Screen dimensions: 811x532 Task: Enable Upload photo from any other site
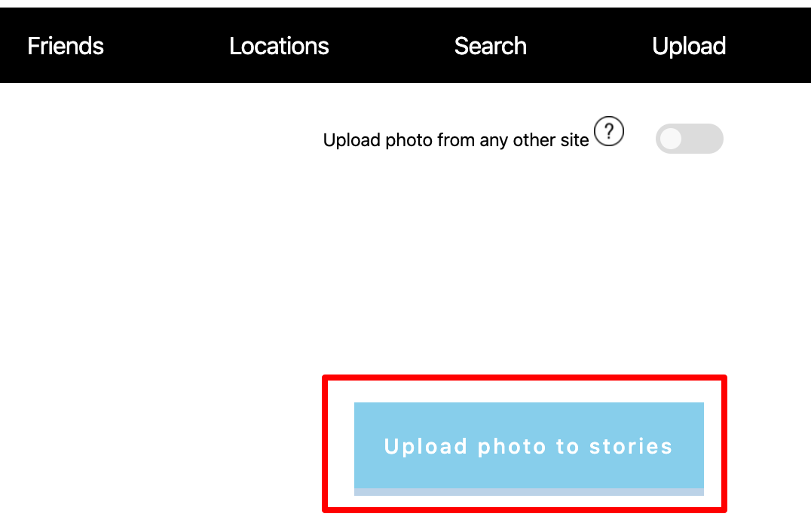tap(689, 139)
